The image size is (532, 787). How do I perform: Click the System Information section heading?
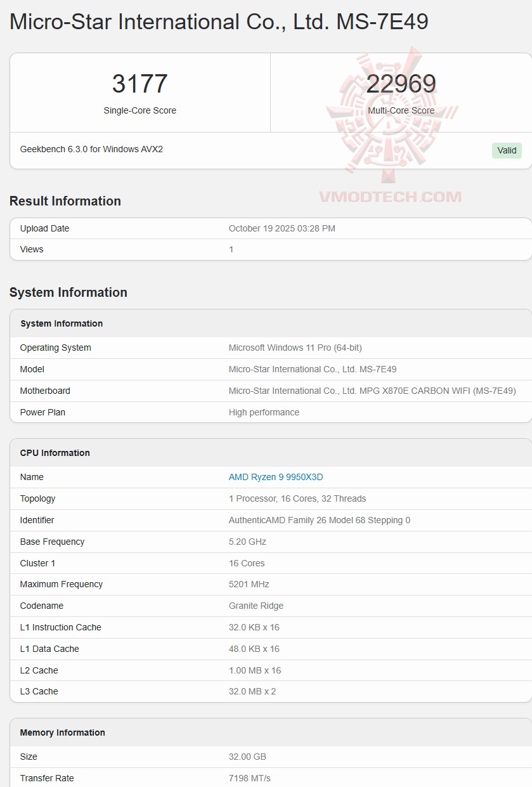point(68,292)
